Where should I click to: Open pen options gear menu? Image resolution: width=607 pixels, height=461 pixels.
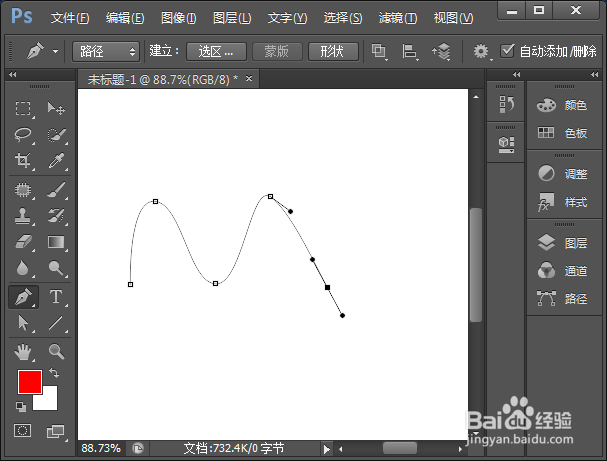[x=481, y=51]
